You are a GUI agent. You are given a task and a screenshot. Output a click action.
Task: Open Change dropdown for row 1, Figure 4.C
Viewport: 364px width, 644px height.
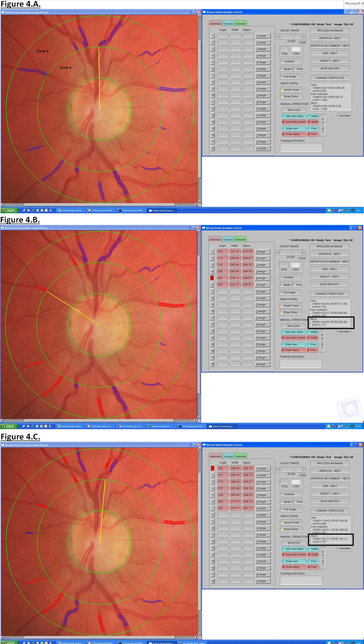[x=263, y=469]
